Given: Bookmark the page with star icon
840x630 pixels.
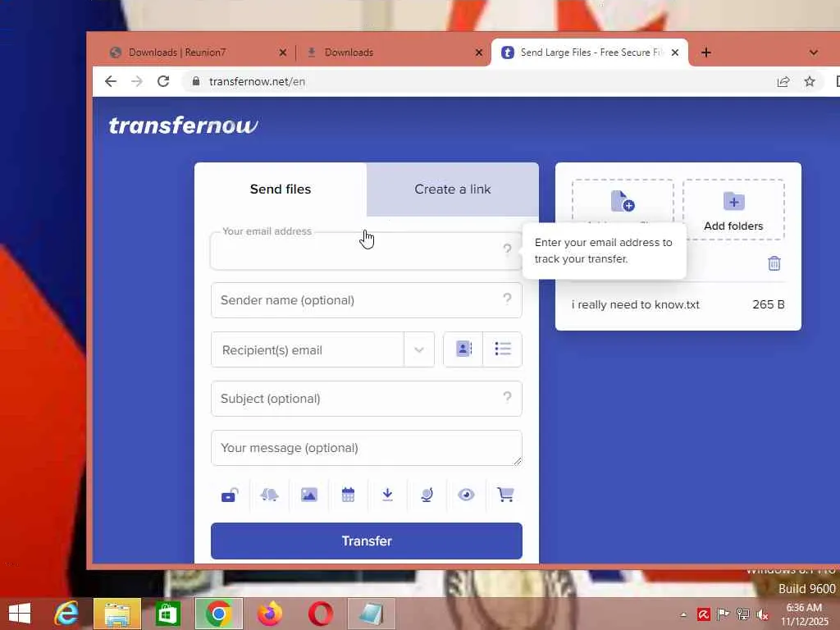Looking at the screenshot, I should [810, 81].
